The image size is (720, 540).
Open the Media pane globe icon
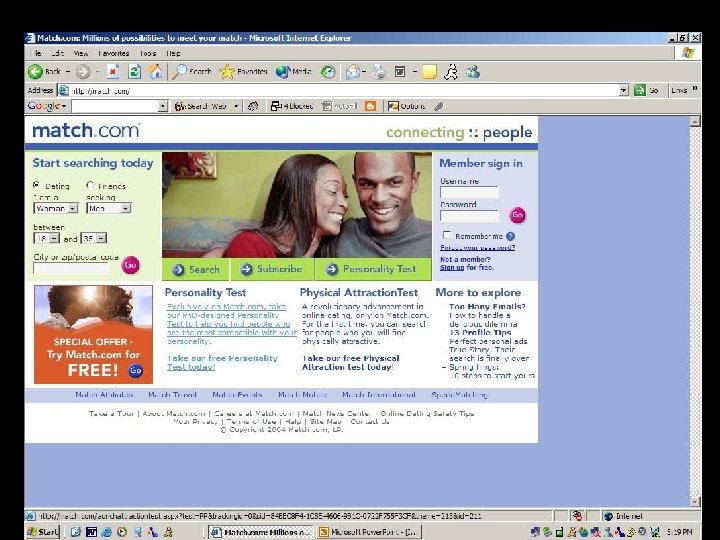click(x=283, y=72)
